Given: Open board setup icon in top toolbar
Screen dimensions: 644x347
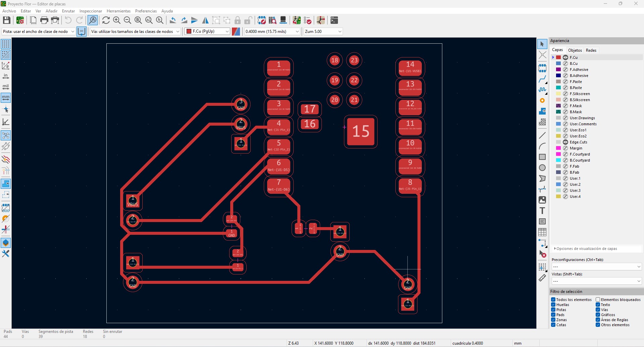Looking at the screenshot, I should [x=20, y=20].
